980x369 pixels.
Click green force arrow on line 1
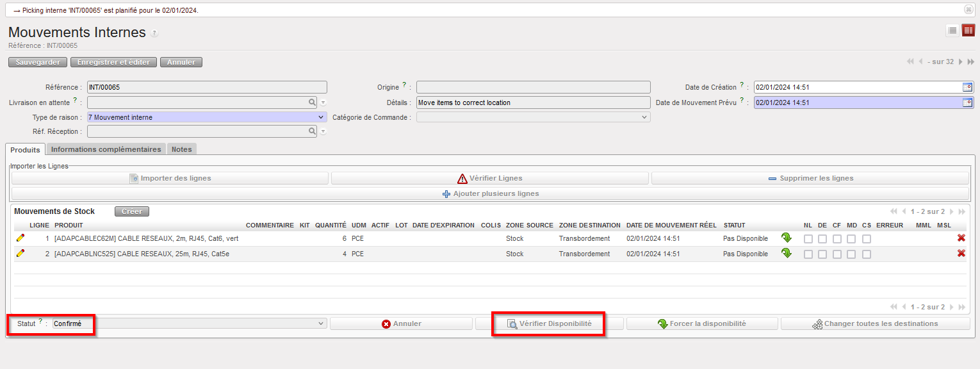[786, 238]
